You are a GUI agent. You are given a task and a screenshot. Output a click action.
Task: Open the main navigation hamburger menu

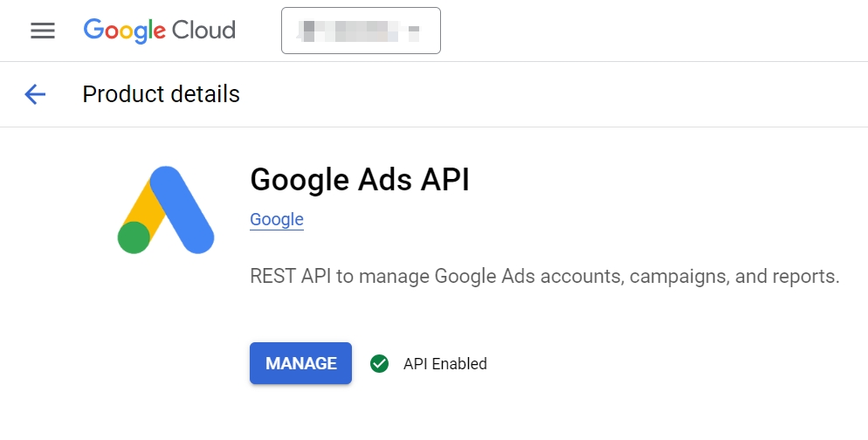(x=42, y=31)
